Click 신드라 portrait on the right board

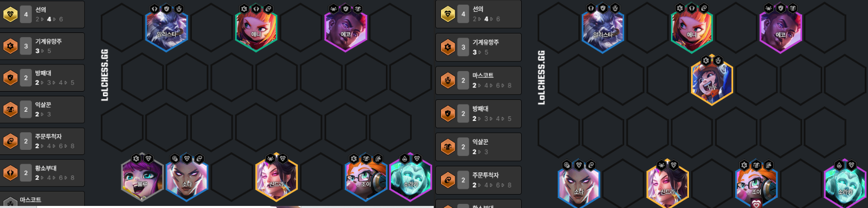tap(668, 185)
